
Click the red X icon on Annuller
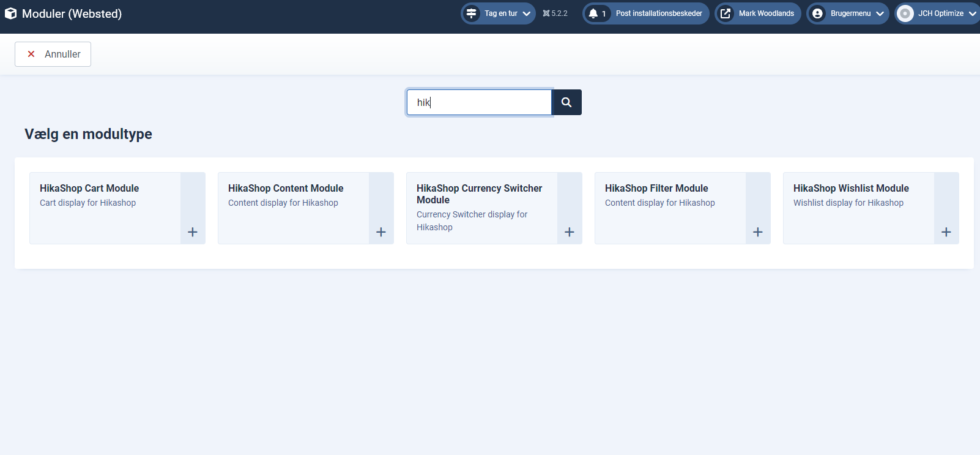point(31,54)
